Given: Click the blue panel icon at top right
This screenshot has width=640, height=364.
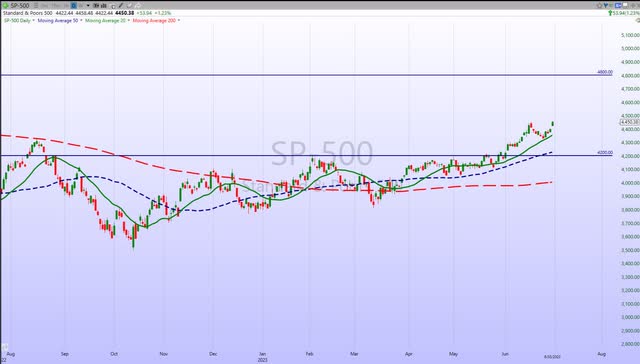Looking at the screenshot, I should coord(618,5).
